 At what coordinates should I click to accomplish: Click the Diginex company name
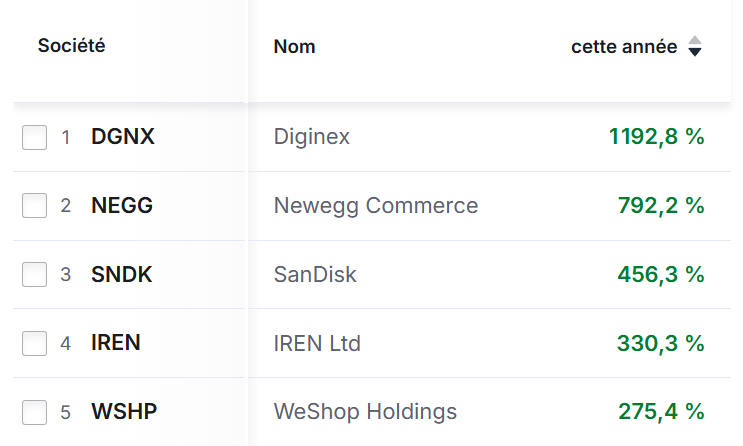[312, 137]
